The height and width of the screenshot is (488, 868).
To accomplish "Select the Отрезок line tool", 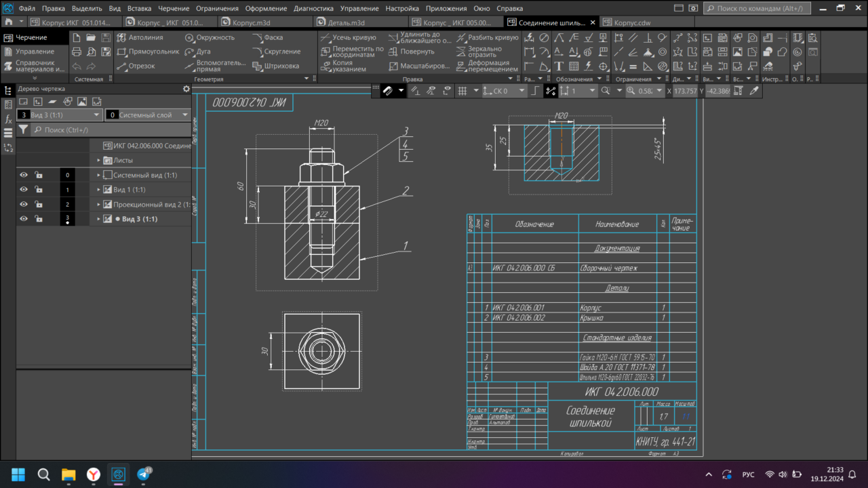I will (x=136, y=66).
